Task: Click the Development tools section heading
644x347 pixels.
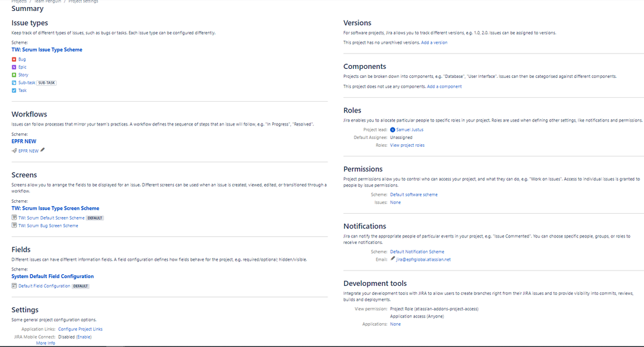Action: [375, 283]
